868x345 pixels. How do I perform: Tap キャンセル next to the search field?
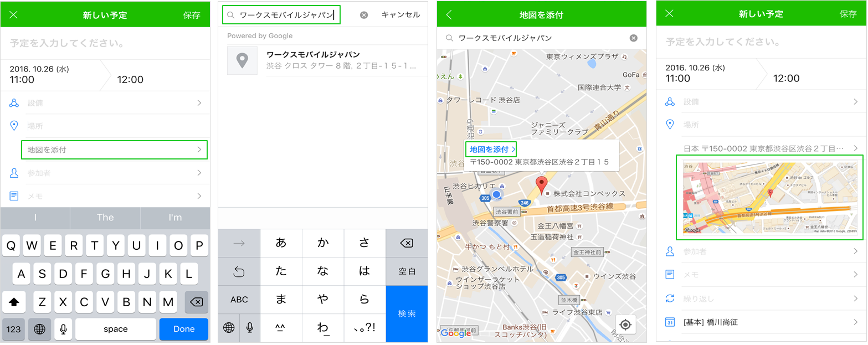click(400, 15)
